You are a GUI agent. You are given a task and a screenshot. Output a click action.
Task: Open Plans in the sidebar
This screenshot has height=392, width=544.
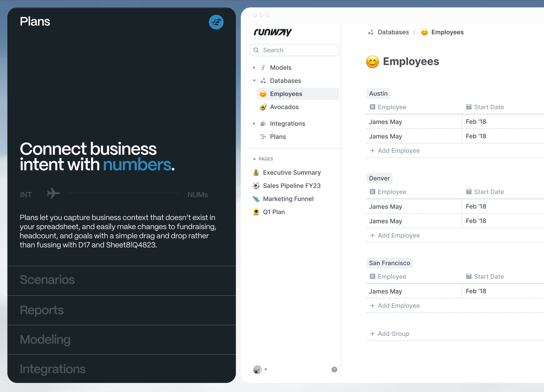[x=278, y=137]
